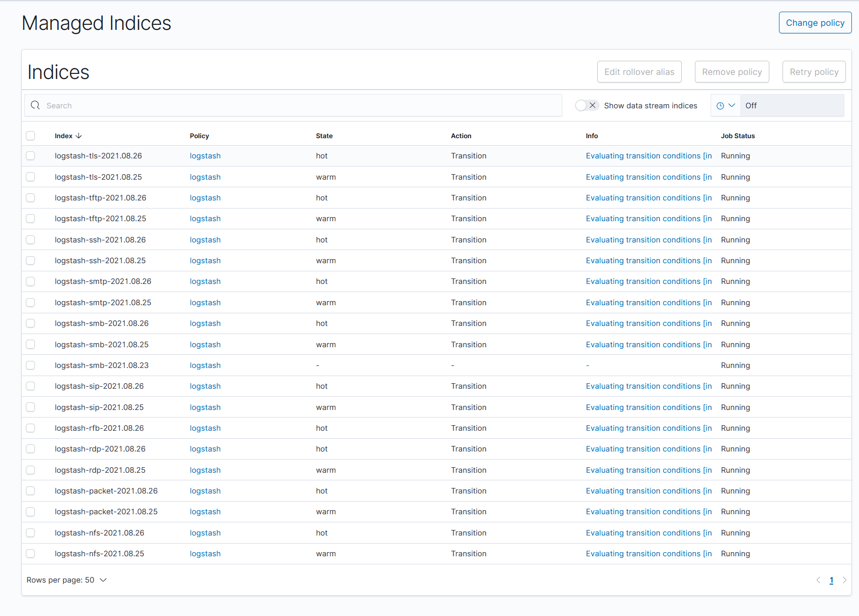859x616 pixels.
Task: Click the search magnifier icon
Action: click(35, 105)
